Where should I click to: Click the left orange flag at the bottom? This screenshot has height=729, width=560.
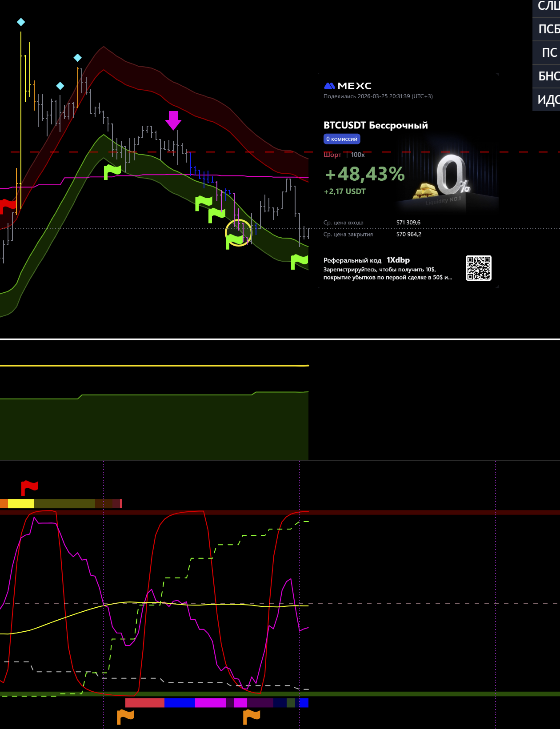click(125, 716)
